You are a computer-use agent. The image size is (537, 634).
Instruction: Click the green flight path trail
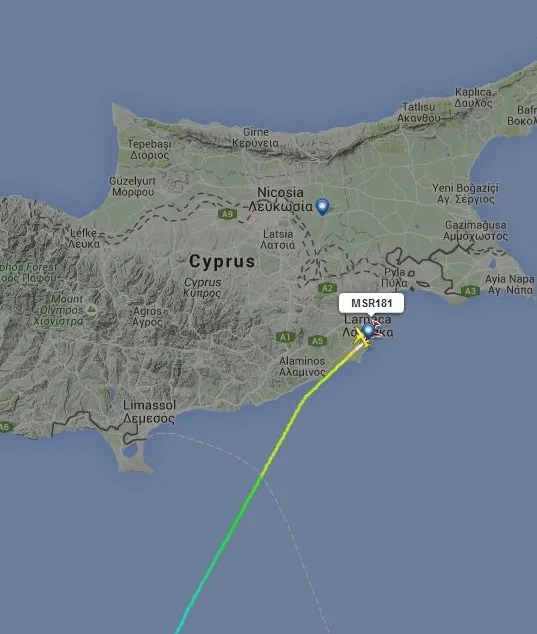click(248, 496)
